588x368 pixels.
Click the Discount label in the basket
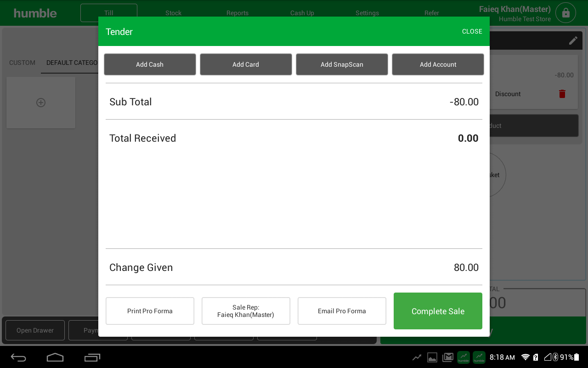pos(508,94)
